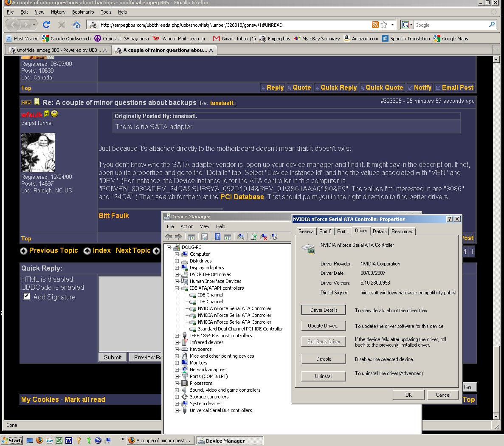Screen dimensions: 504x446
Task: Launch Firefox from quick launch bar
Action: click(39, 440)
